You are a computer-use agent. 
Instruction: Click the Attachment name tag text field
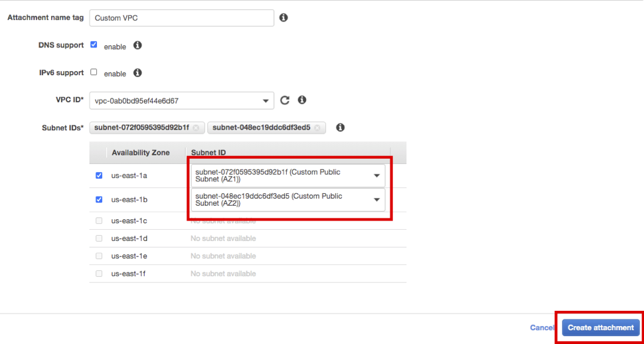181,18
